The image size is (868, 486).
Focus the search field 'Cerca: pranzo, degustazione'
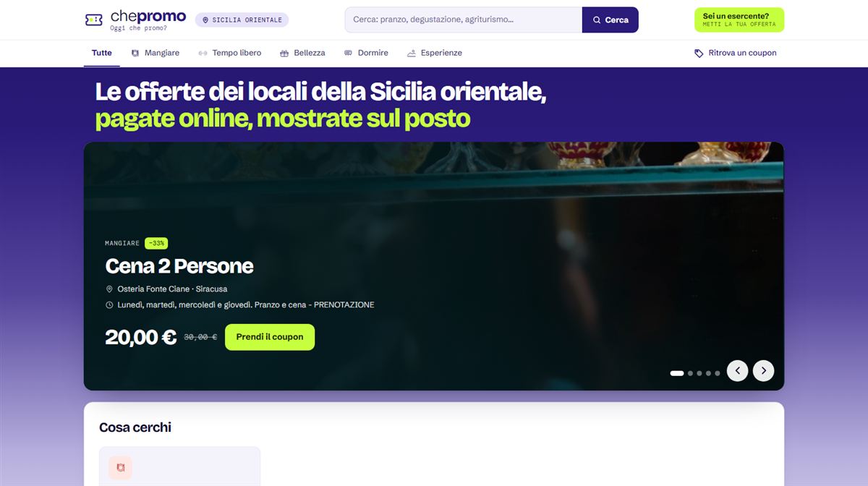(464, 20)
